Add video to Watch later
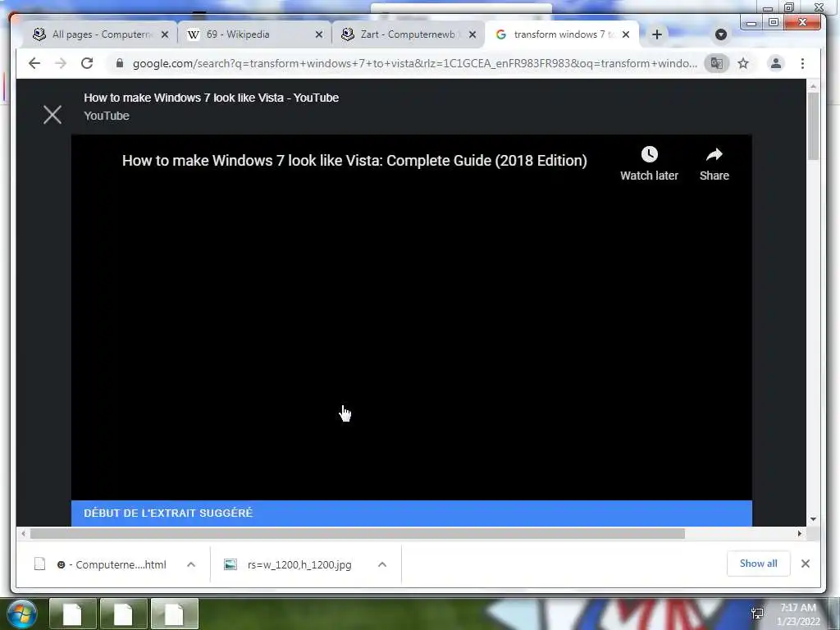Viewport: 840px width, 630px height. coord(650,164)
